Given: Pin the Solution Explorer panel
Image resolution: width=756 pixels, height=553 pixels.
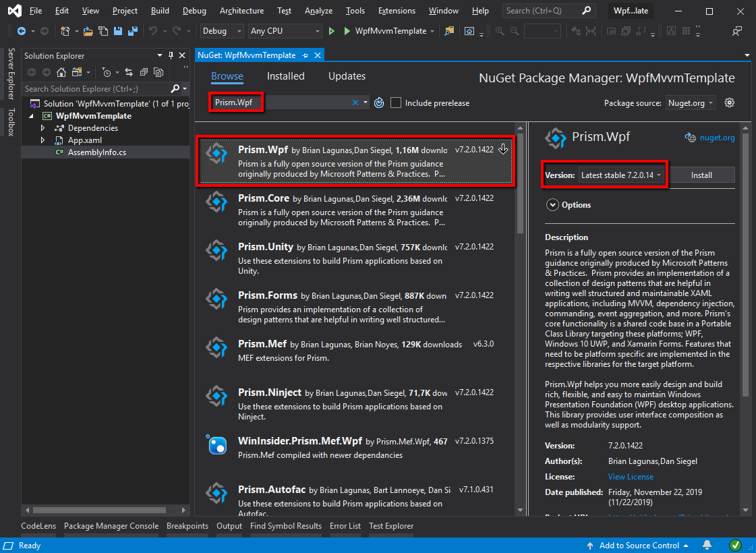Looking at the screenshot, I should [x=171, y=55].
